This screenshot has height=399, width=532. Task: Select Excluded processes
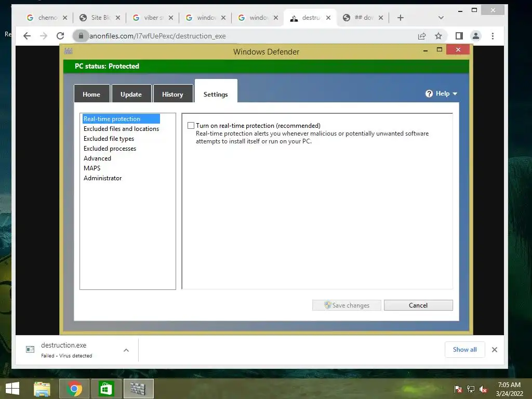(x=110, y=148)
